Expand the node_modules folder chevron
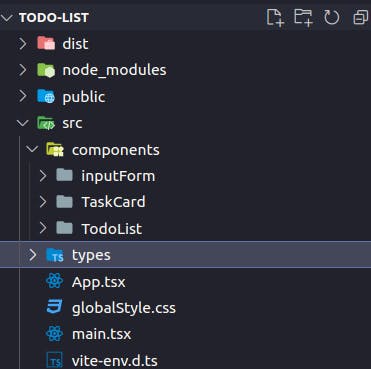The height and width of the screenshot is (369, 371). [x=23, y=70]
